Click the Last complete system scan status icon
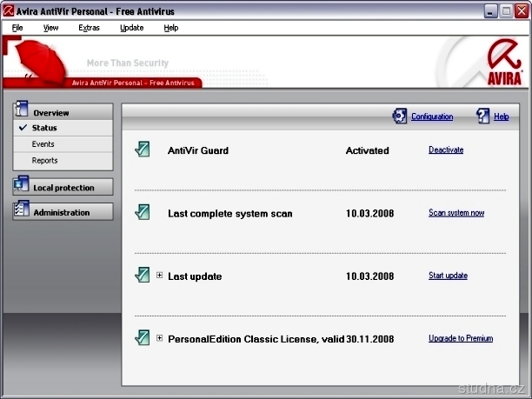Image resolution: width=532 pixels, height=399 pixels. coord(143,212)
